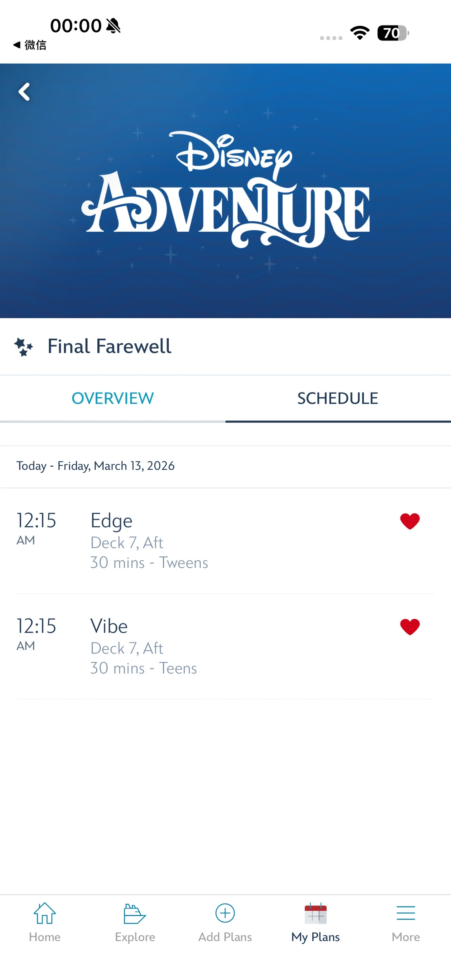Tap the Disney Adventure banner image
This screenshot has height=980, width=451.
point(225,191)
